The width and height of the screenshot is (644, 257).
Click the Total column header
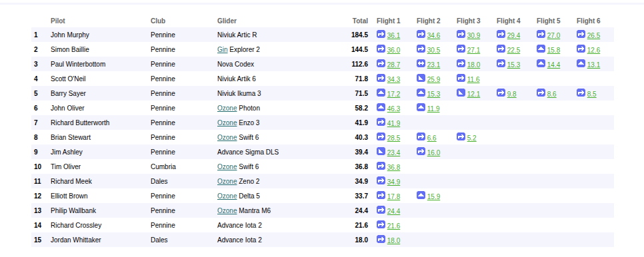coord(360,21)
